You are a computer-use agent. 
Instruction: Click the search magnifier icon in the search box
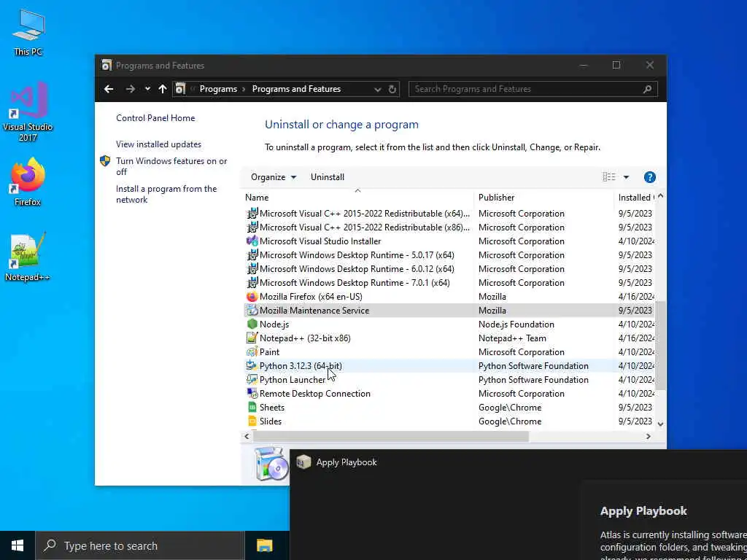point(647,89)
